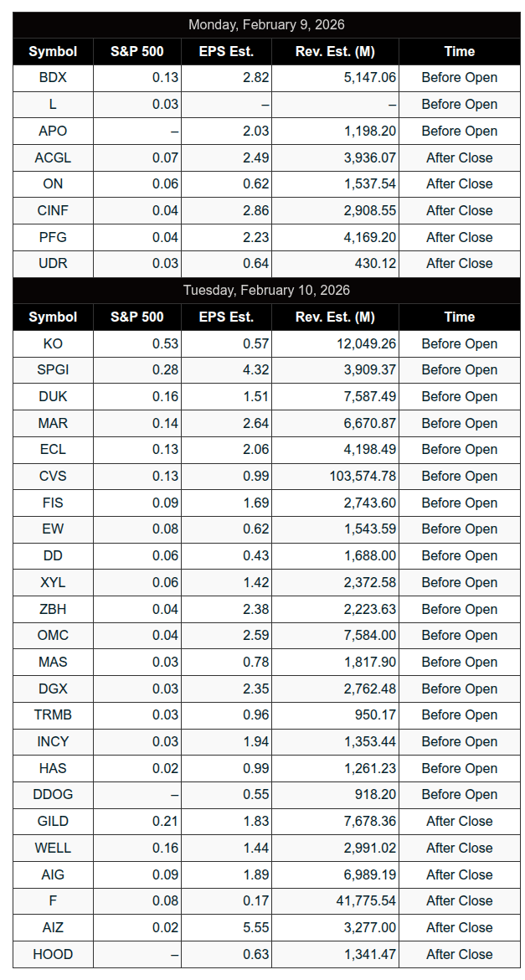Select the KO symbol cell
525x980 pixels.
(x=53, y=343)
